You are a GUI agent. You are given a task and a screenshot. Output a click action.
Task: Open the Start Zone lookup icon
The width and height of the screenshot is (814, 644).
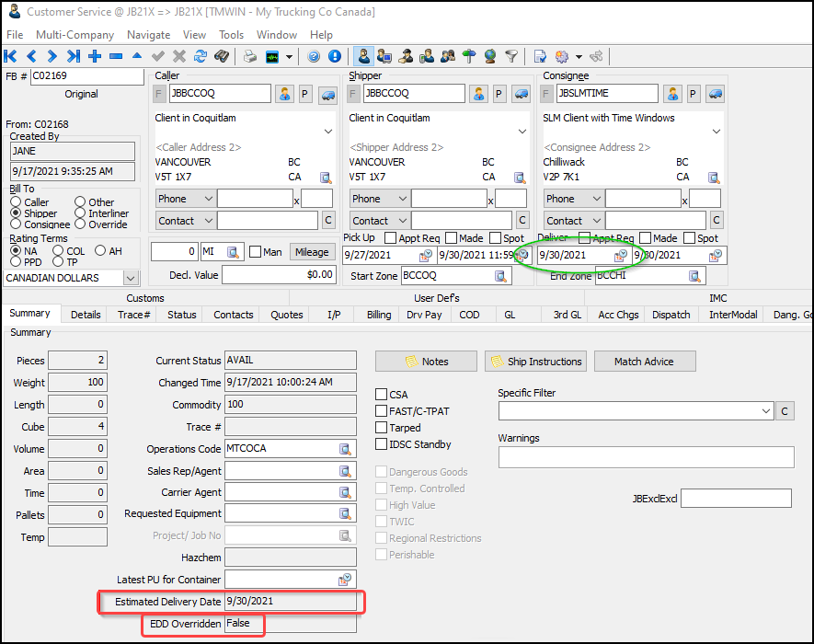501,276
